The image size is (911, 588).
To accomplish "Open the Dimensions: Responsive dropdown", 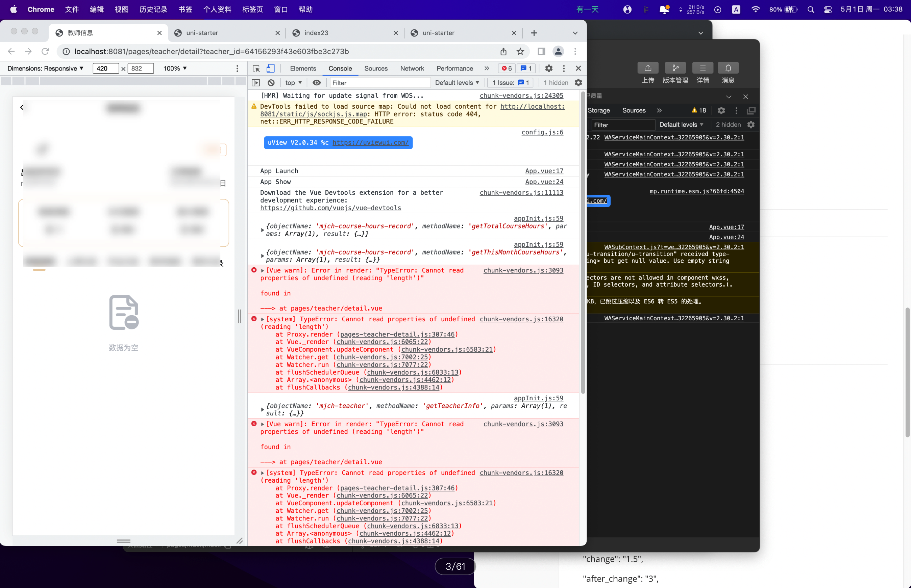I will pyautogui.click(x=45, y=68).
